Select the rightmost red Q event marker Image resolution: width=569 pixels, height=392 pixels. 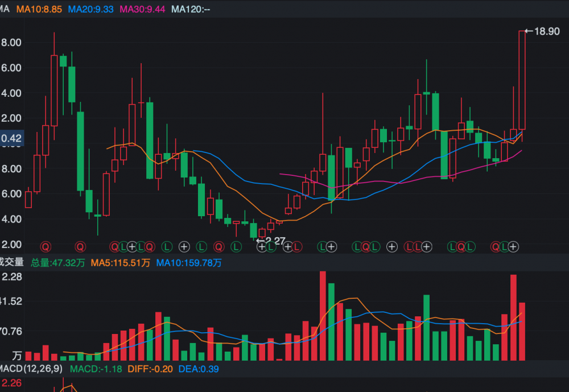pos(496,246)
